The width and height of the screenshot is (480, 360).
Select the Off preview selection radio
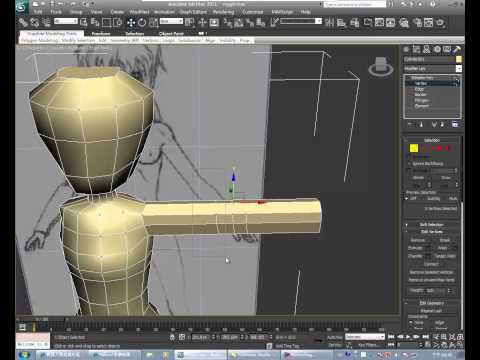click(x=407, y=198)
